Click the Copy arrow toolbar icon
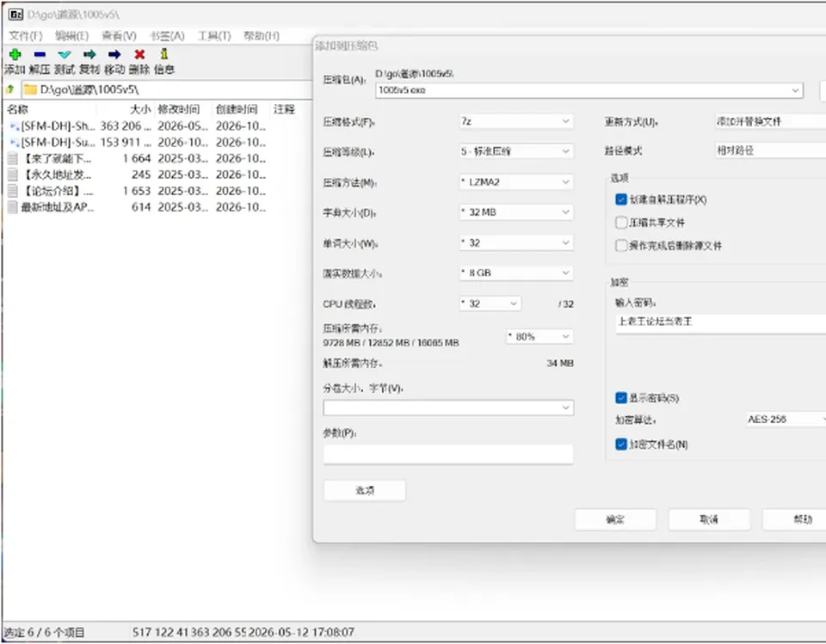 tap(89, 54)
